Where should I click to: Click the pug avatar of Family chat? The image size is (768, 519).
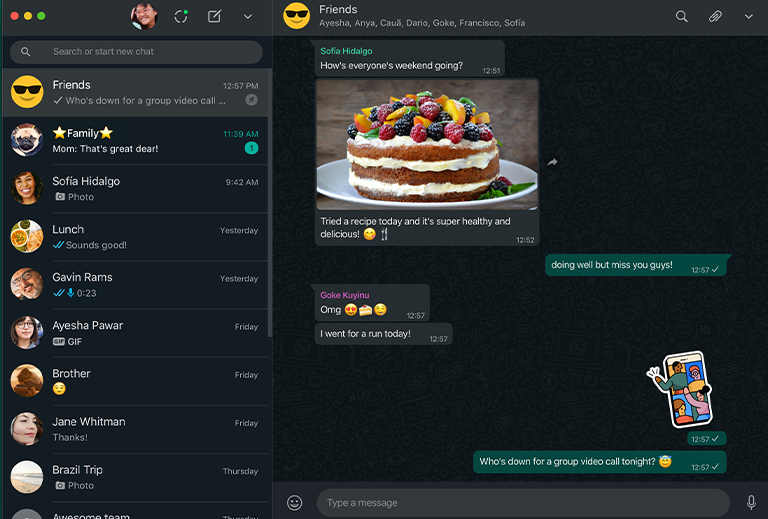point(27,140)
